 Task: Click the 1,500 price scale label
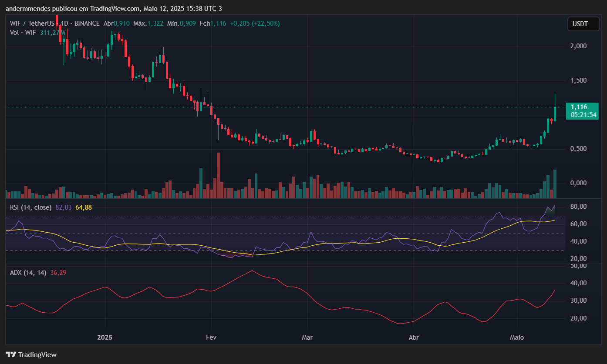click(x=580, y=80)
